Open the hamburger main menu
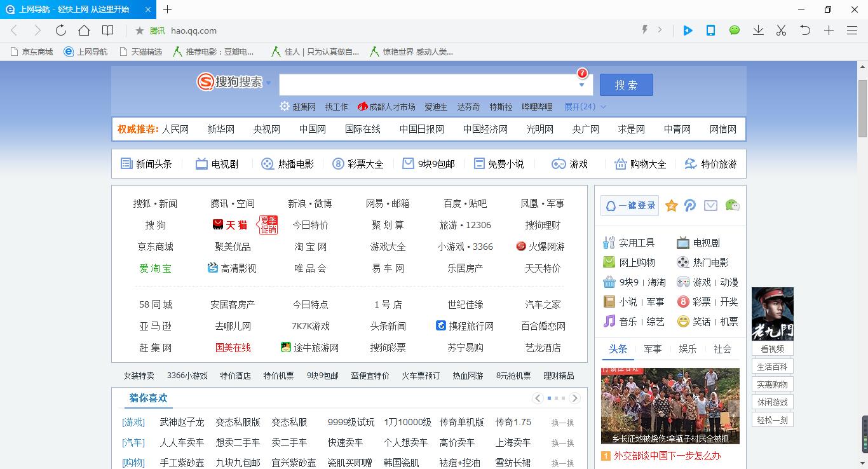 coord(852,31)
